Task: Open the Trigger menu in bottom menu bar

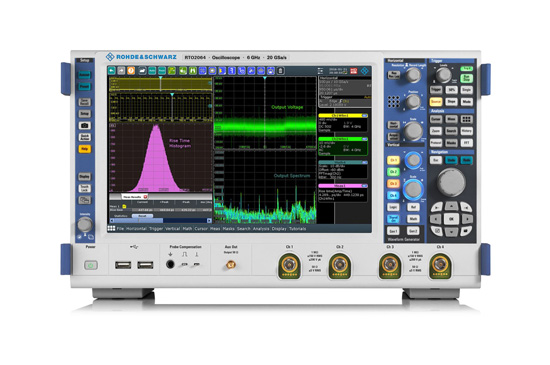Action: coord(156,229)
